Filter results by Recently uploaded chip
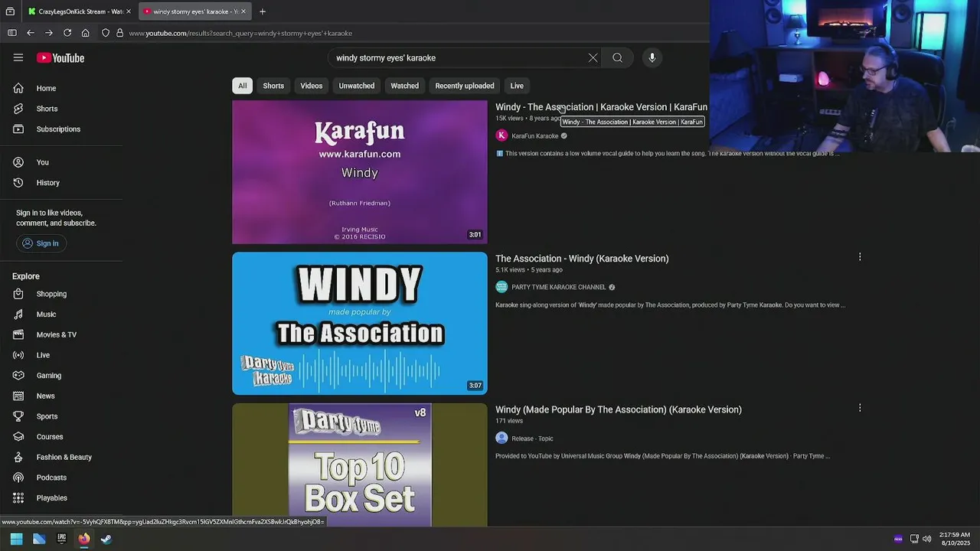The height and width of the screenshot is (551, 980). 465,86
